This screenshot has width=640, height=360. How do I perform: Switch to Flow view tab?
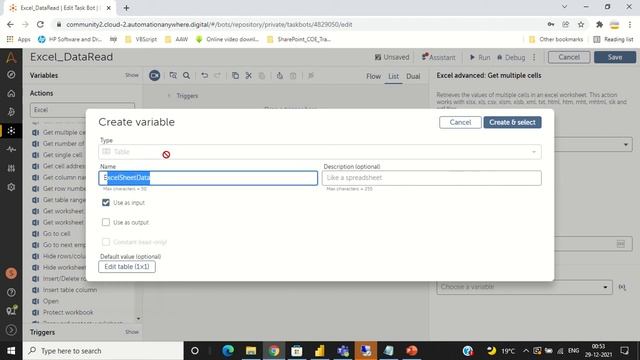coord(373,76)
